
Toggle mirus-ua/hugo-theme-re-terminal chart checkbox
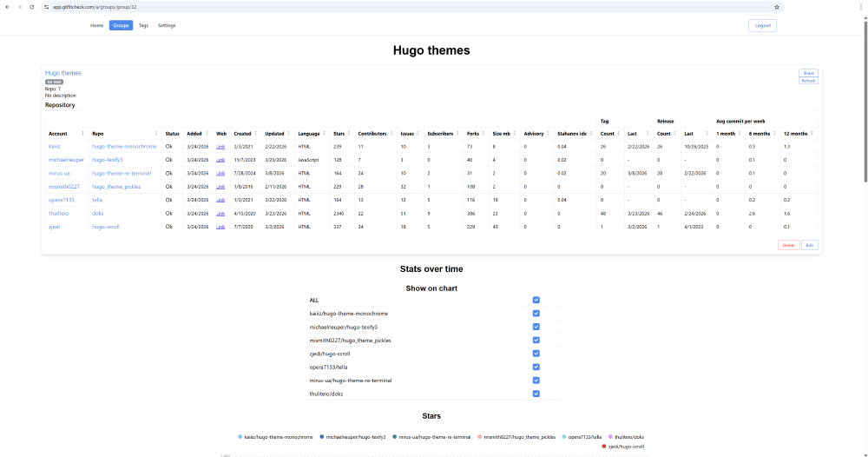[x=536, y=380]
